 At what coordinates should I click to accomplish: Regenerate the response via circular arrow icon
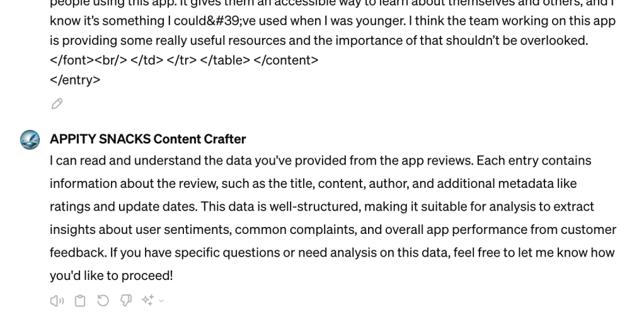[x=102, y=301]
